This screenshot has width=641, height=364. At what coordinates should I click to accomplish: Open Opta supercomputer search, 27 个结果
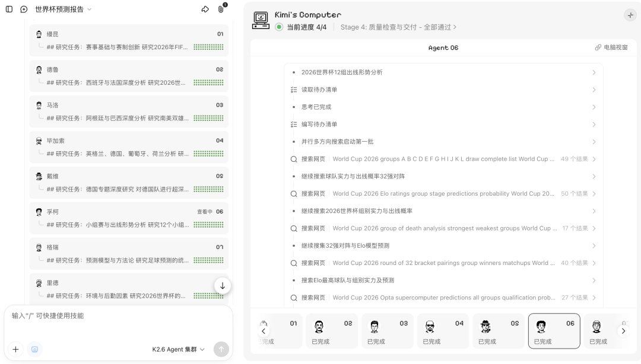(443, 298)
